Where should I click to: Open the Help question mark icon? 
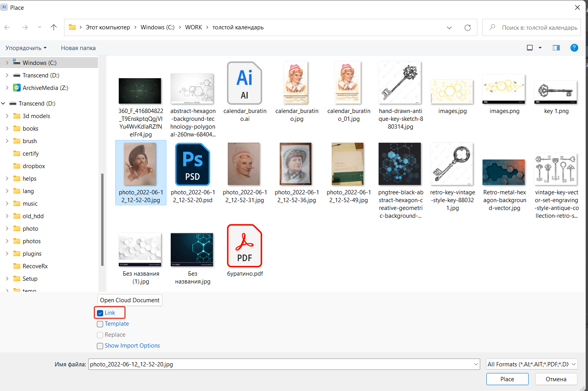click(x=574, y=48)
